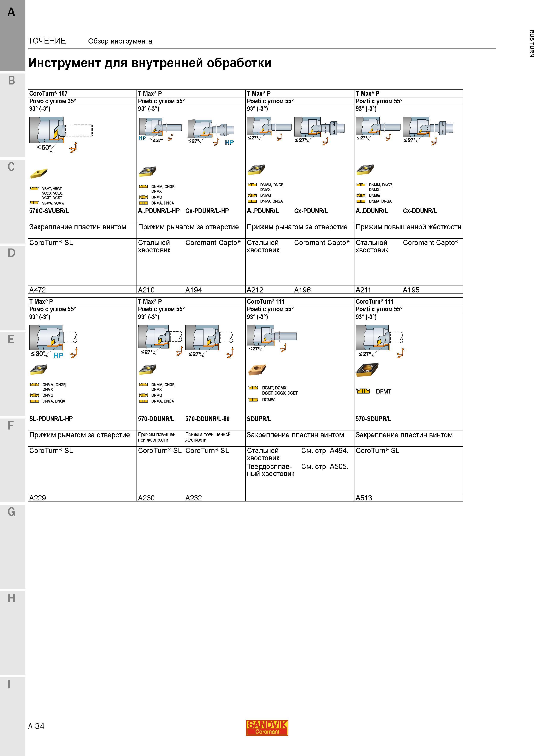Click the insert profile icon beside DCMT, DCMX

(253, 387)
